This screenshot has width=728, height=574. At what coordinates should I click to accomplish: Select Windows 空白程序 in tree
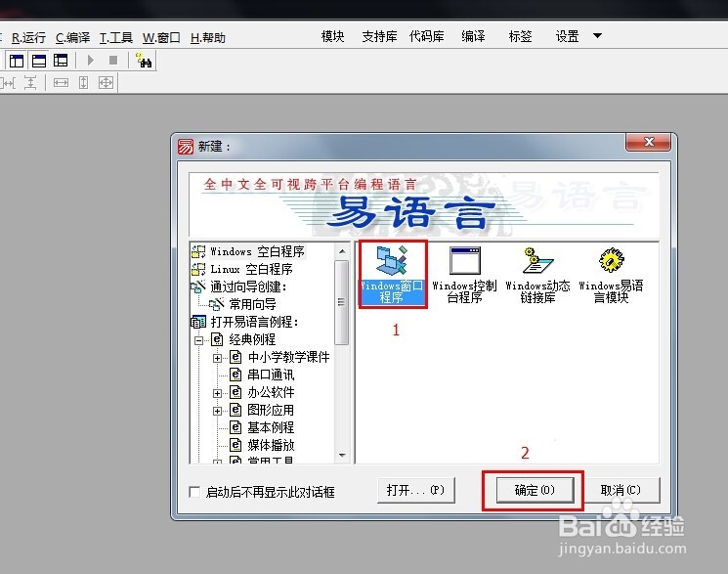point(257,251)
